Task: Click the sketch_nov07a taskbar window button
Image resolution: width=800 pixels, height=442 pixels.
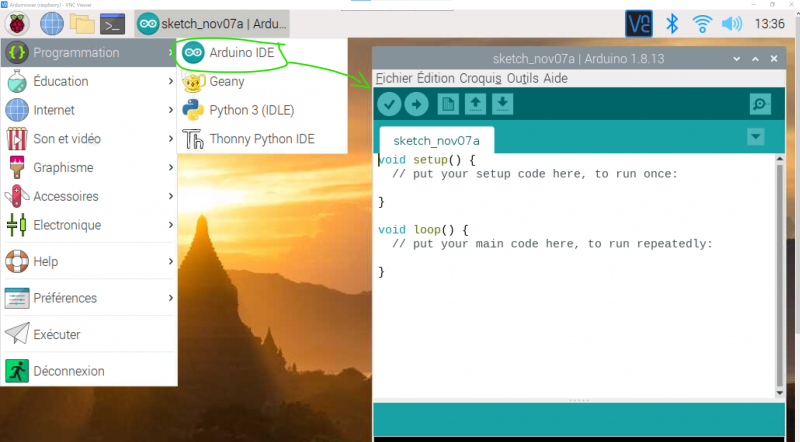Action: (x=212, y=24)
